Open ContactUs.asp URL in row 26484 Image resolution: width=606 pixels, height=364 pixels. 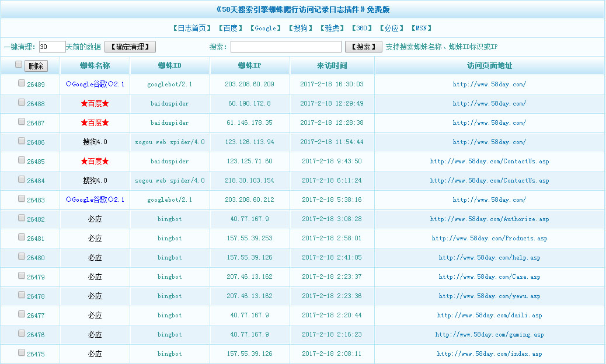489,180
